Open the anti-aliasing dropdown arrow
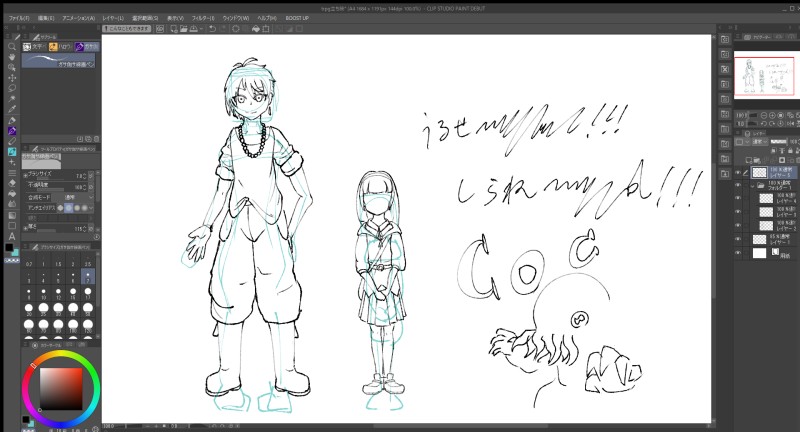800x432 pixels. pos(91,208)
